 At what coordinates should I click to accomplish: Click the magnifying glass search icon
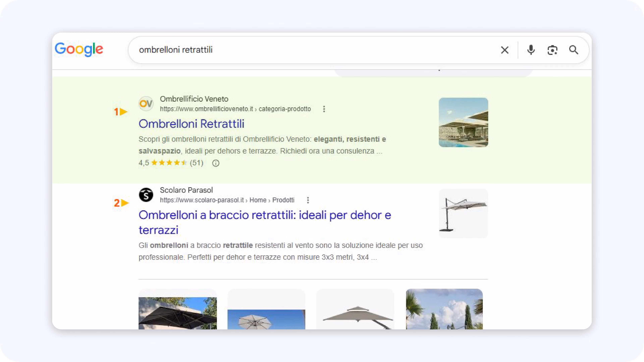click(574, 50)
